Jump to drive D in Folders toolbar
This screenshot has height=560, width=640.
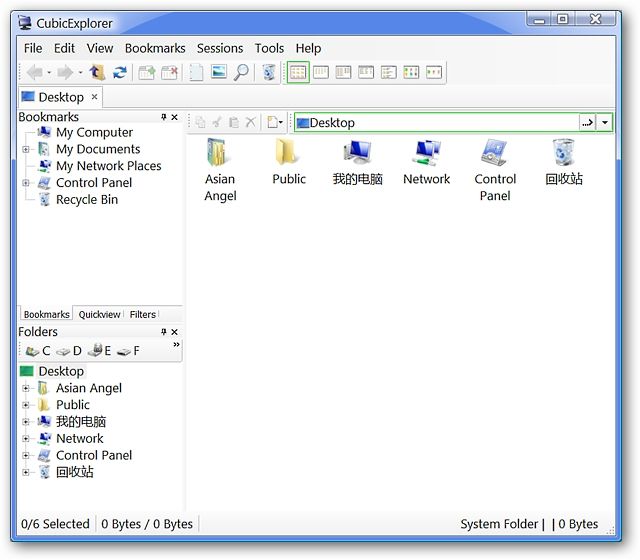69,351
